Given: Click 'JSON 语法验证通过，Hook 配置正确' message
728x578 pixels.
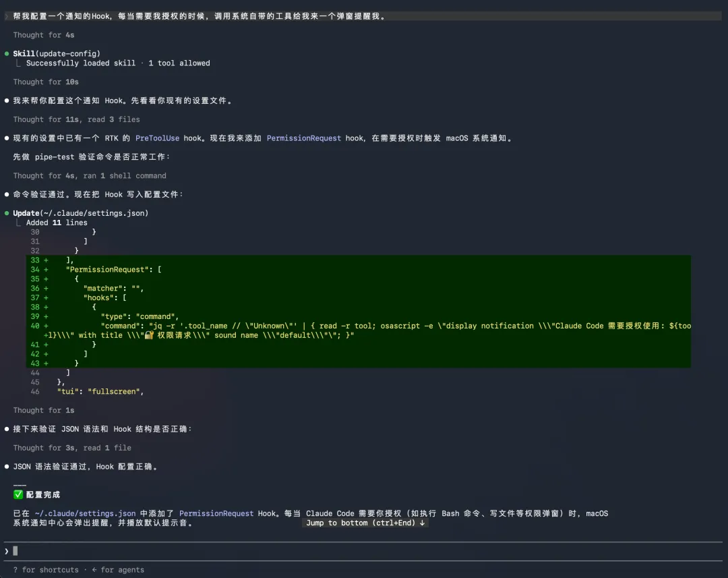Looking at the screenshot, I should [86, 467].
